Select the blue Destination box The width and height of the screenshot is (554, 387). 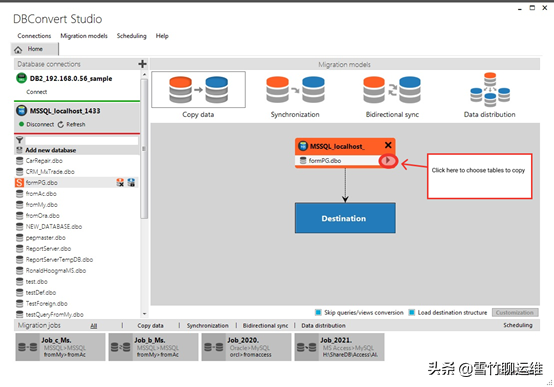point(345,218)
